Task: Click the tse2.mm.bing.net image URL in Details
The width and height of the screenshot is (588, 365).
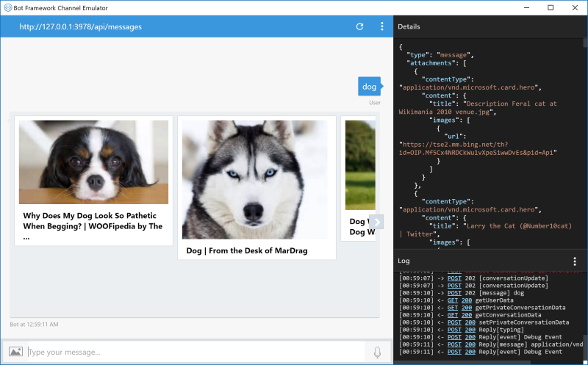Action: coord(478,148)
